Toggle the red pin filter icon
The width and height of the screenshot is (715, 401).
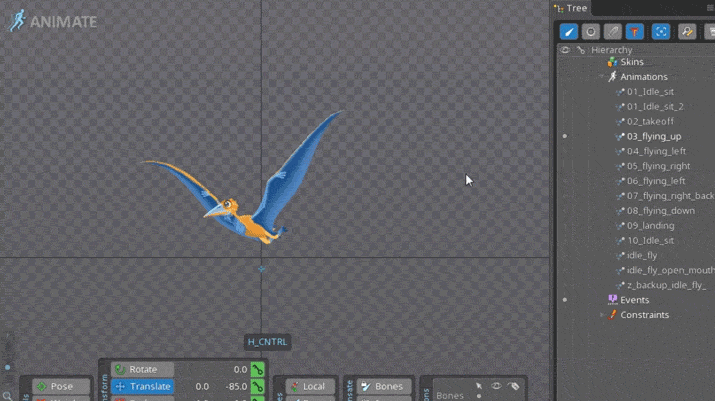pyautogui.click(x=634, y=32)
